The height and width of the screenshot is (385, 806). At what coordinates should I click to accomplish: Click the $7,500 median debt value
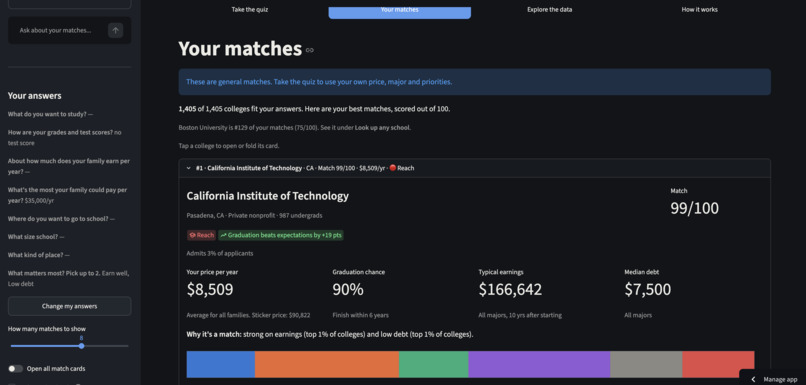click(648, 289)
